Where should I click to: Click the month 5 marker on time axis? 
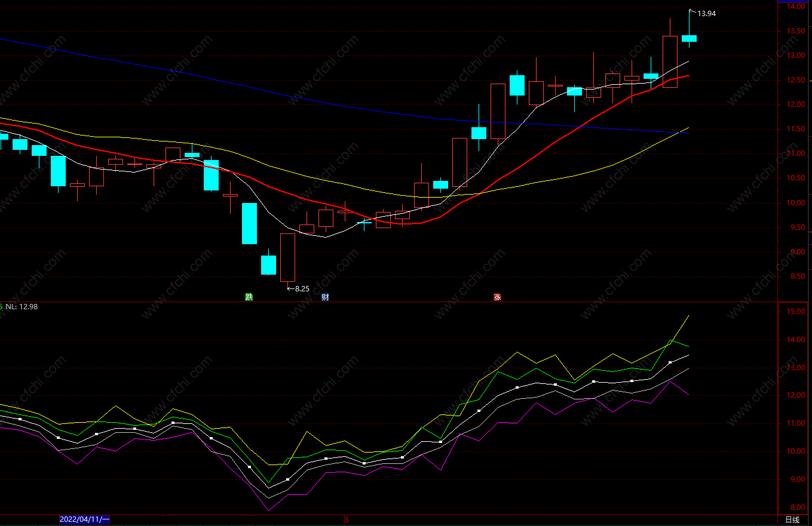[x=347, y=520]
